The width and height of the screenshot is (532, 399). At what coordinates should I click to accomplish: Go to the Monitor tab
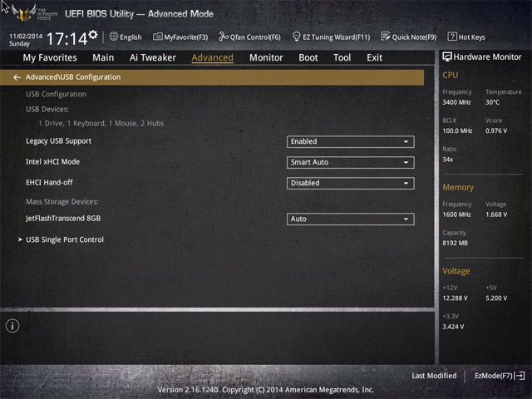[x=266, y=57]
